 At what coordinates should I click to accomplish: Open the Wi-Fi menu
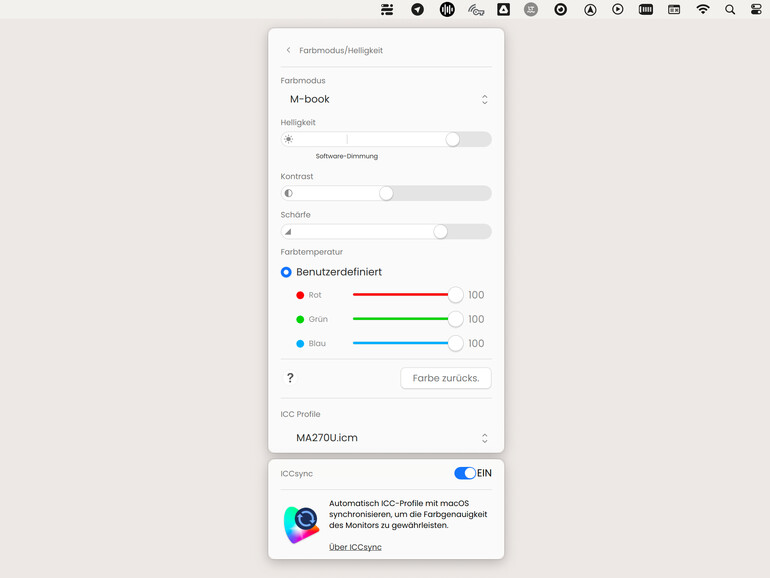pos(703,9)
